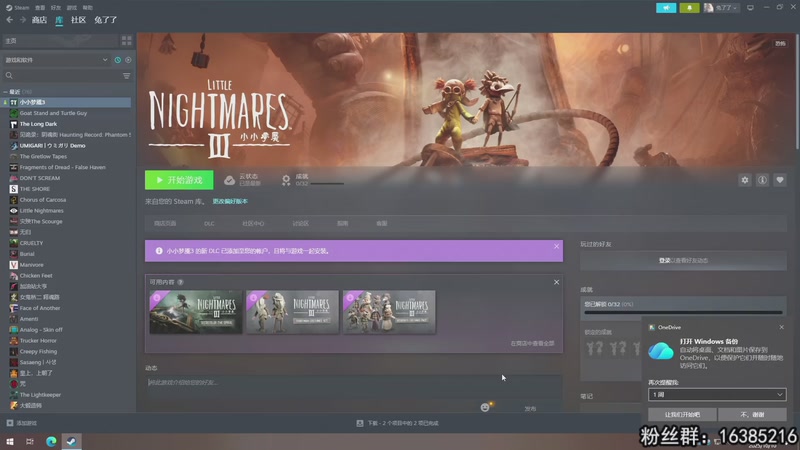
Task: Open the downloads icon in bottom bar
Action: tap(360, 423)
